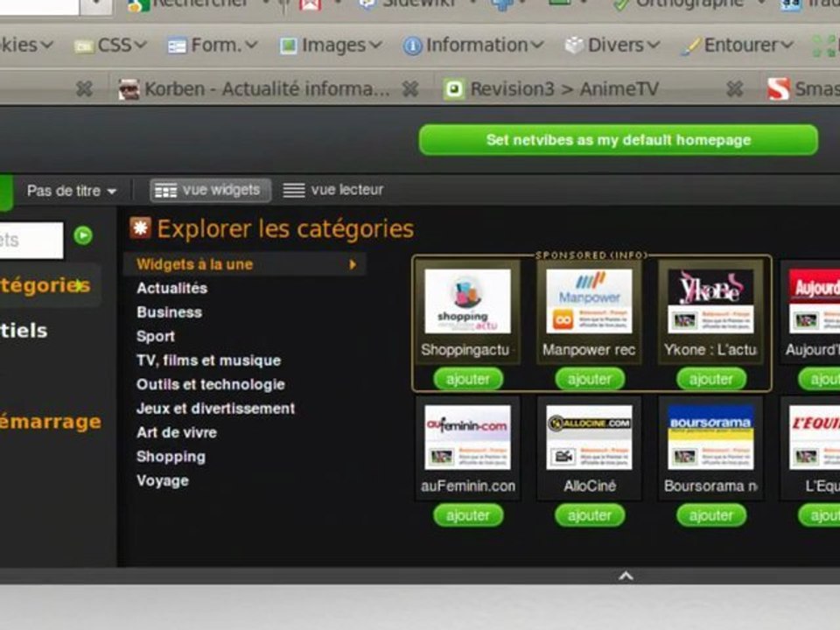This screenshot has width=840, height=630.
Task: Click the Explorer les catégories star icon
Action: pyautogui.click(x=140, y=228)
